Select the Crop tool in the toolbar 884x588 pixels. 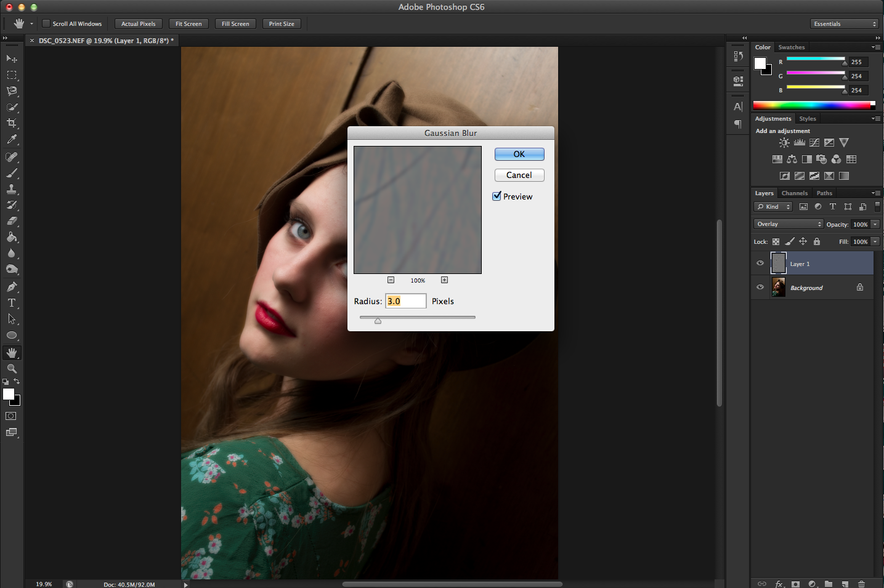click(x=12, y=123)
